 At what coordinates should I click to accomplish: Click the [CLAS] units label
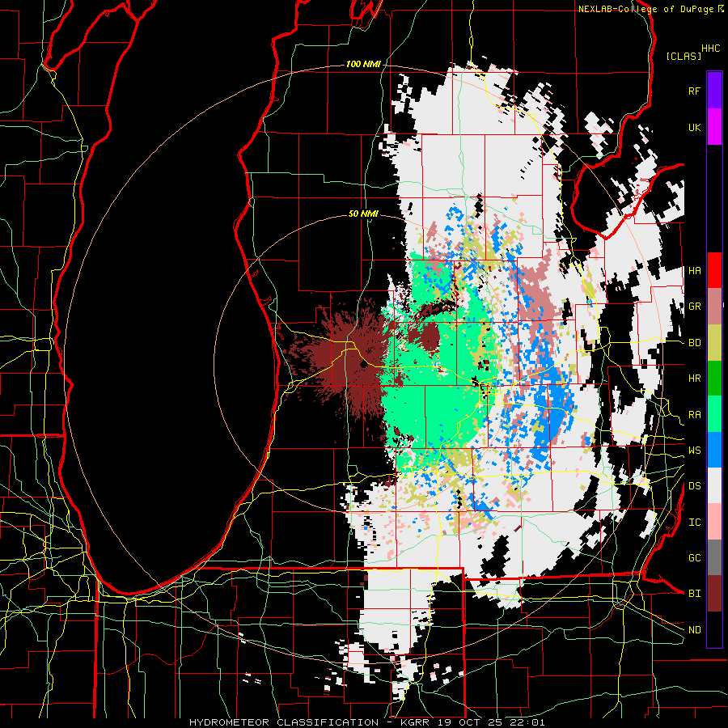click(x=684, y=57)
